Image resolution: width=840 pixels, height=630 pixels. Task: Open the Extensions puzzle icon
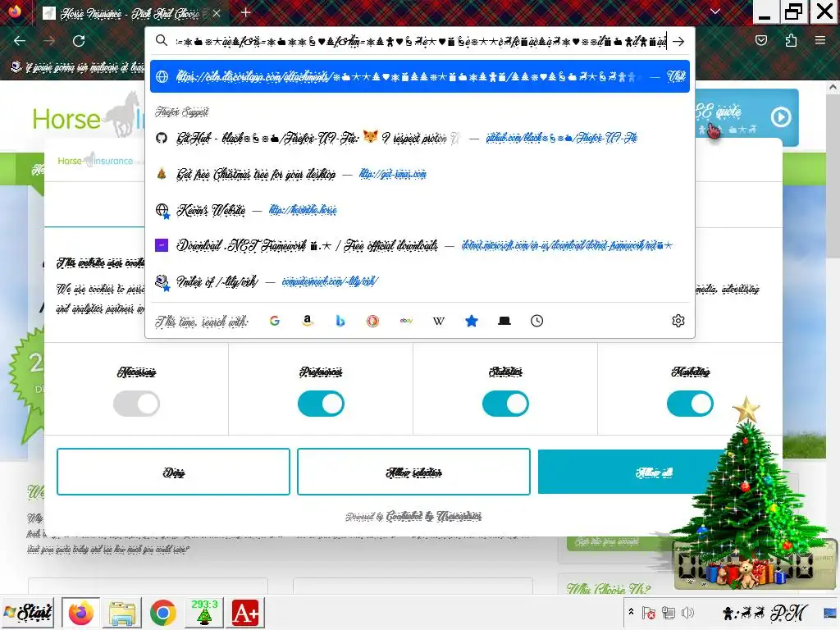coord(791,41)
